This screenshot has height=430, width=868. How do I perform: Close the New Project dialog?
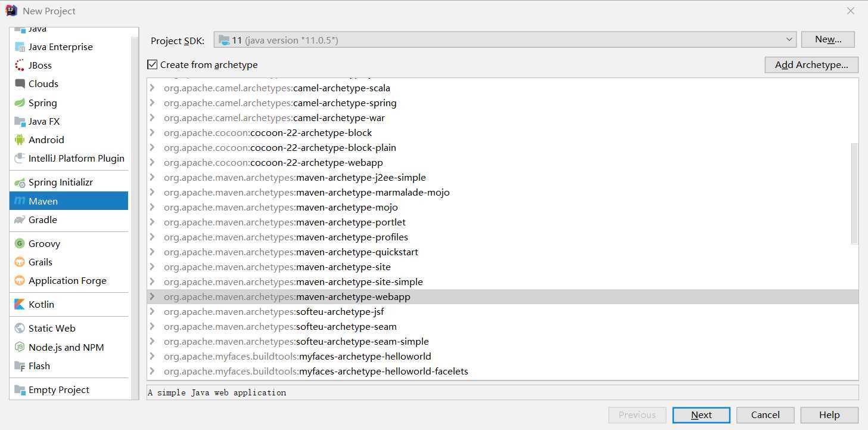pyautogui.click(x=851, y=11)
